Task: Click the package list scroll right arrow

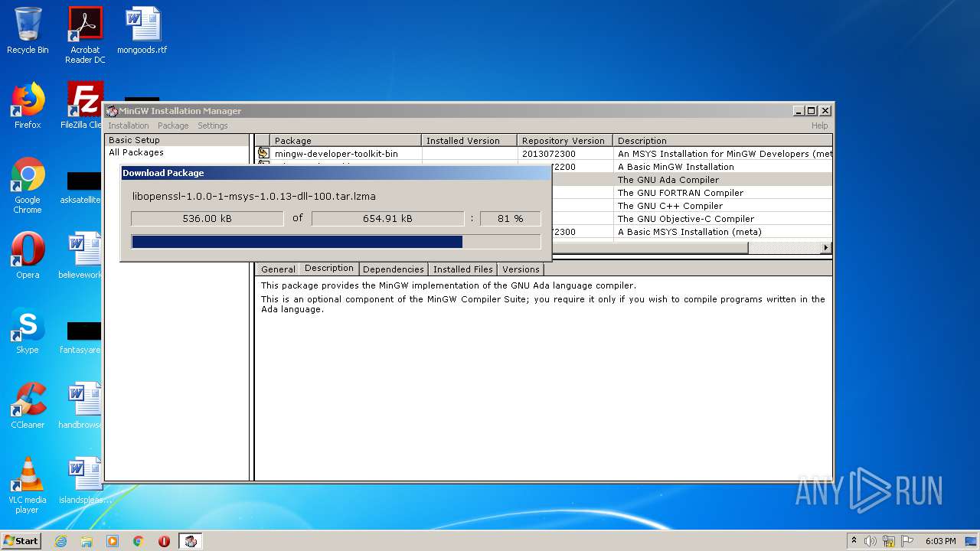Action: click(826, 248)
